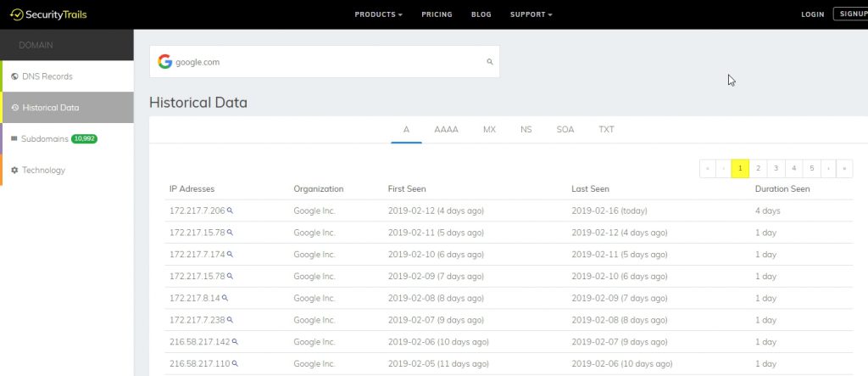Switch to the NS records tab
This screenshot has height=376, width=868.
click(x=526, y=130)
